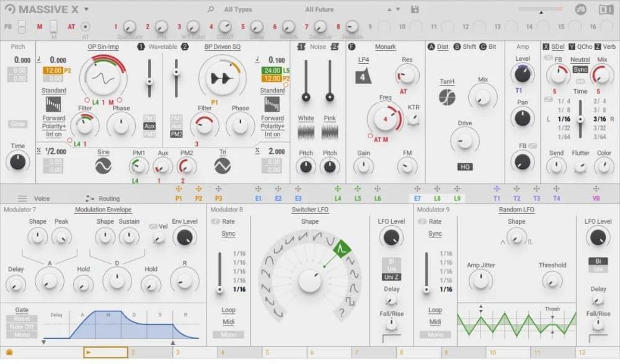Viewport: 620px width, 364px height.
Task: Open the Neutral delay mode menu
Action: 580,60
